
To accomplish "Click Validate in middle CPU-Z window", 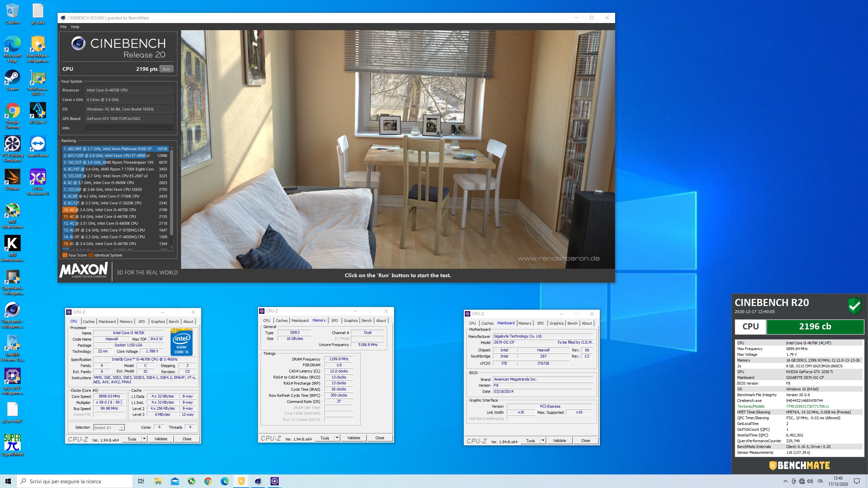I will click(354, 438).
